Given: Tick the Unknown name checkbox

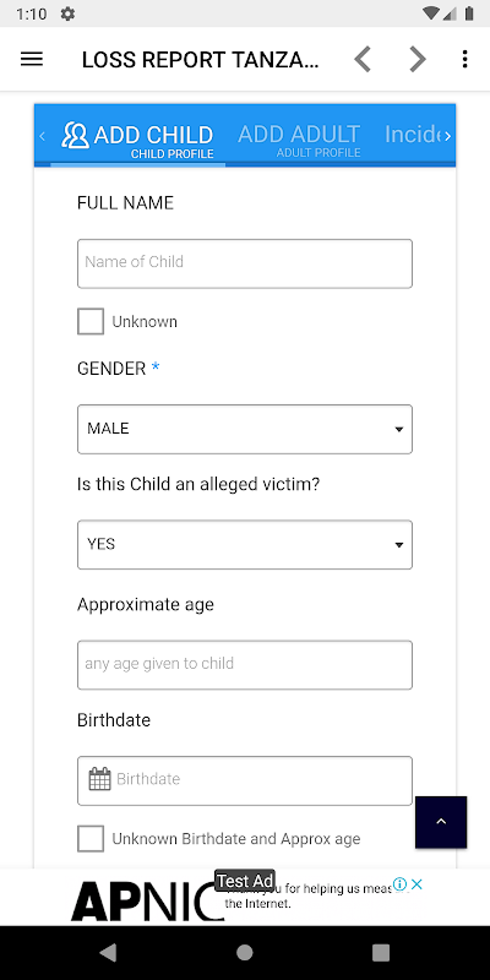Looking at the screenshot, I should (91, 321).
